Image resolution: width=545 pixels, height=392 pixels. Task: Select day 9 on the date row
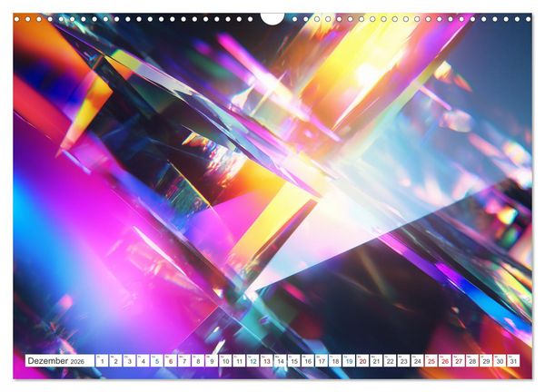click(x=212, y=361)
